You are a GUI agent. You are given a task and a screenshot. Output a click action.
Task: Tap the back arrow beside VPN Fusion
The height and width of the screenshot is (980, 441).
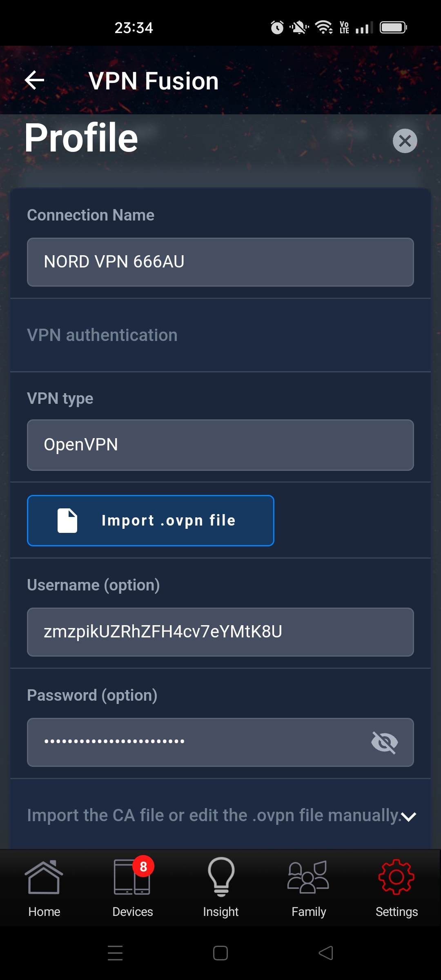pyautogui.click(x=34, y=80)
